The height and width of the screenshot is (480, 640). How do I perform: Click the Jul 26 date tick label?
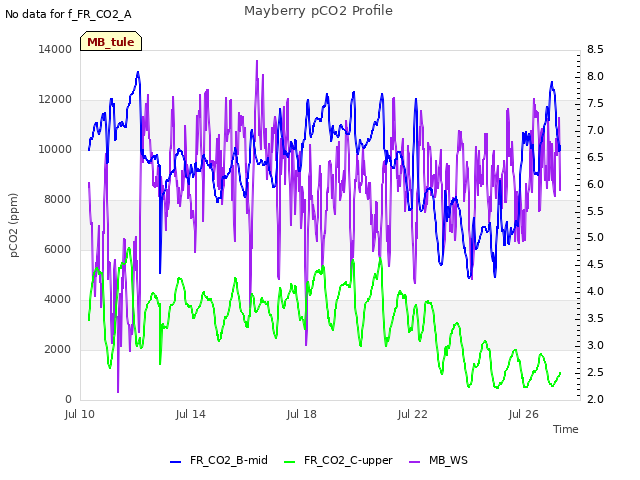pyautogui.click(x=524, y=414)
